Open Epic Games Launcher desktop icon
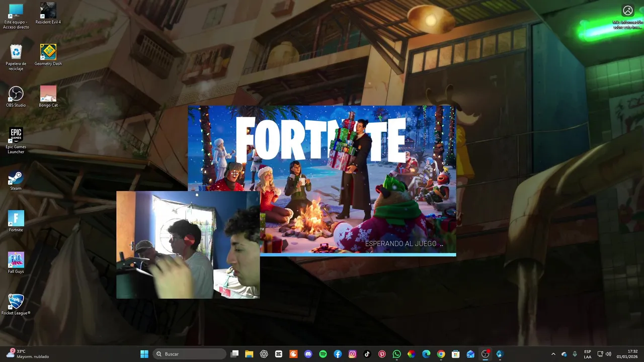This screenshot has width=644, height=362. click(x=16, y=141)
